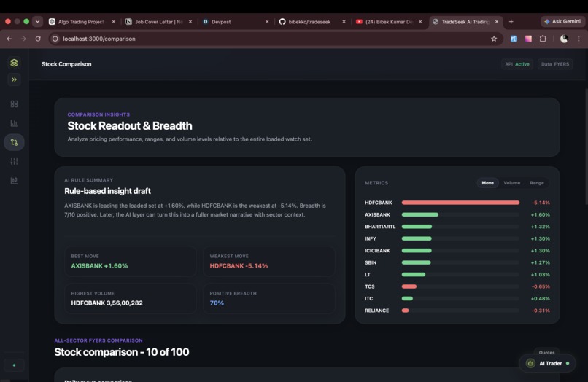This screenshot has width=588, height=382.
Task: Click the address bar URL localhost:3000/comparison
Action: point(99,39)
